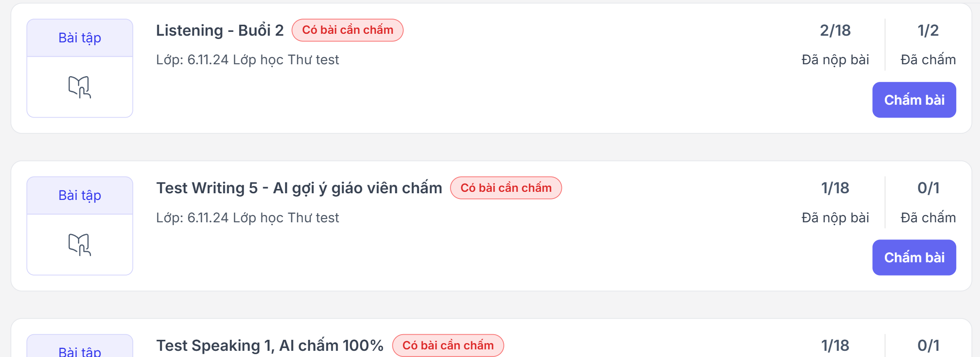Open Test Speaking 1, AI chấm 100% title

pos(270,345)
